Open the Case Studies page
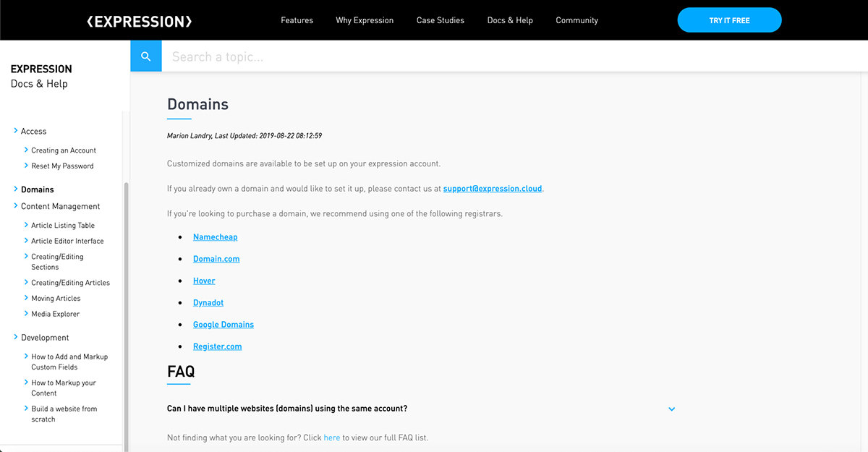 [440, 20]
